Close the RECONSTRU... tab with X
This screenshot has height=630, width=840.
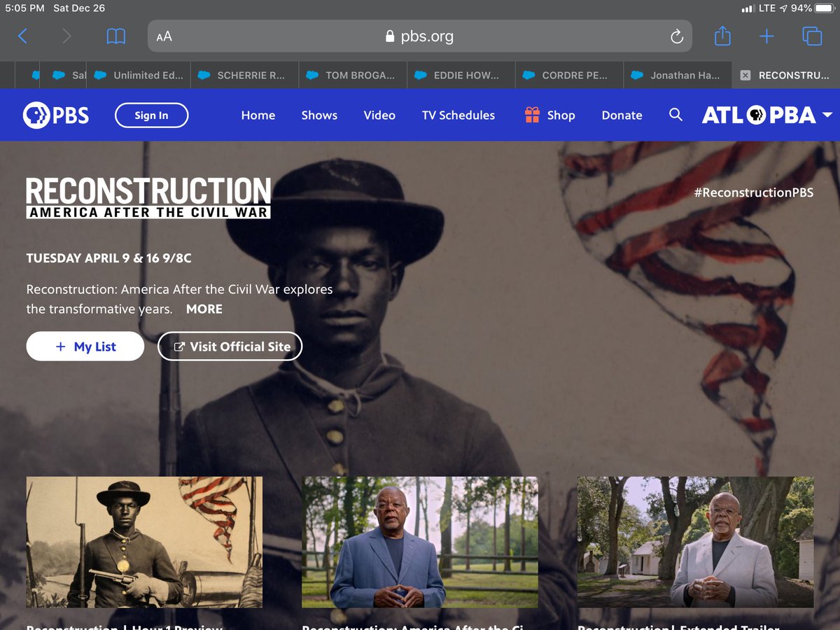745,75
